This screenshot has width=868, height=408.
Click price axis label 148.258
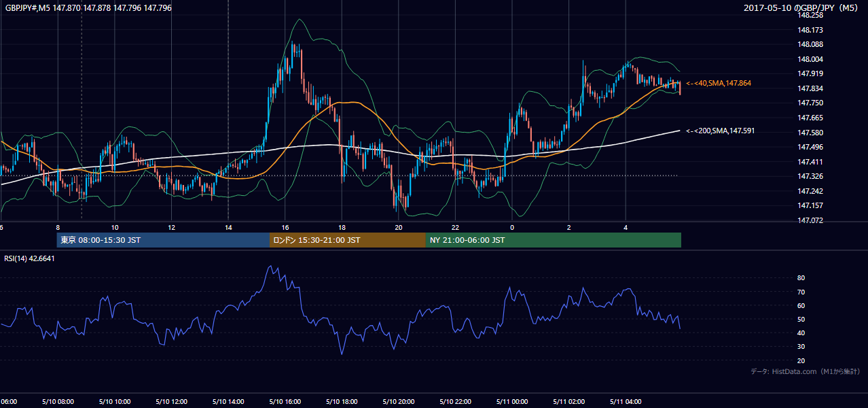coord(812,15)
